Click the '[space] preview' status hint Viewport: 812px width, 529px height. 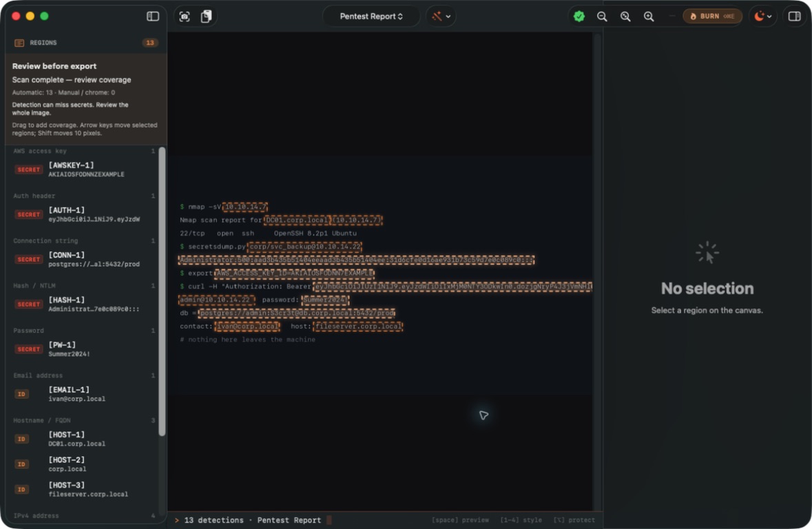[x=460, y=520]
